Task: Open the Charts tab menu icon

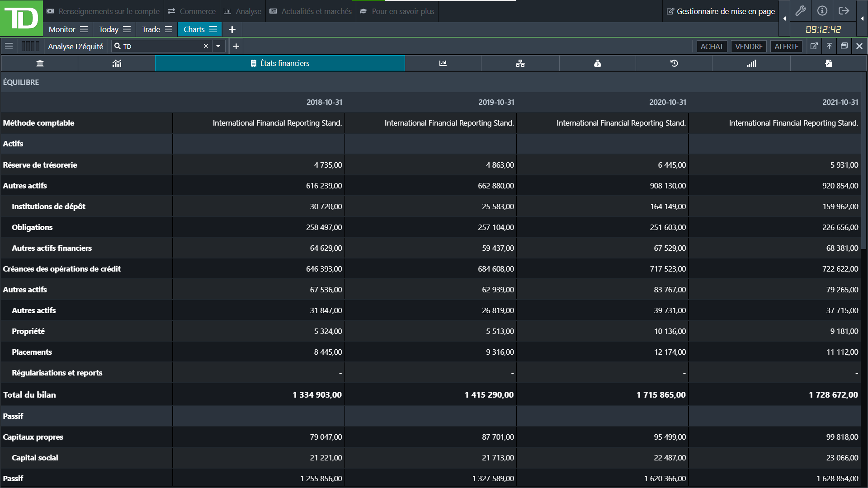Action: point(213,29)
